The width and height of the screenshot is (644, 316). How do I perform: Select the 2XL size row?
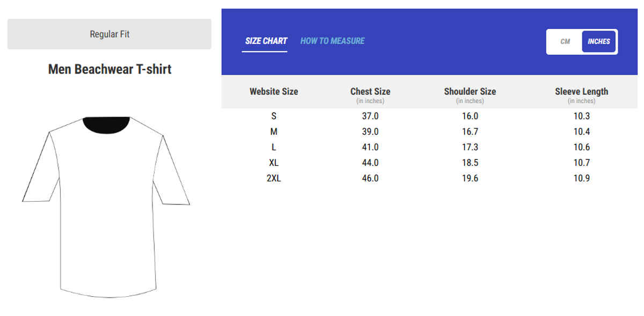274,178
